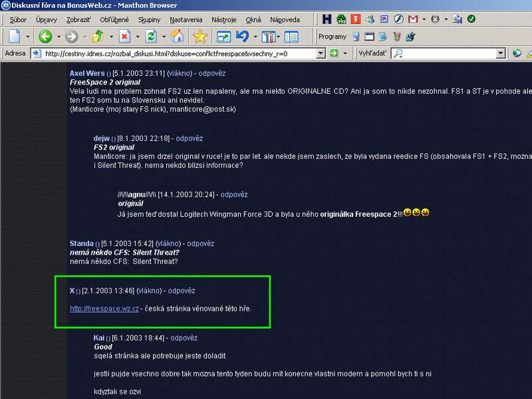Viewport: 532px width, 399px height.
Task: Click in the Vyhľadať search field
Action: (x=450, y=53)
